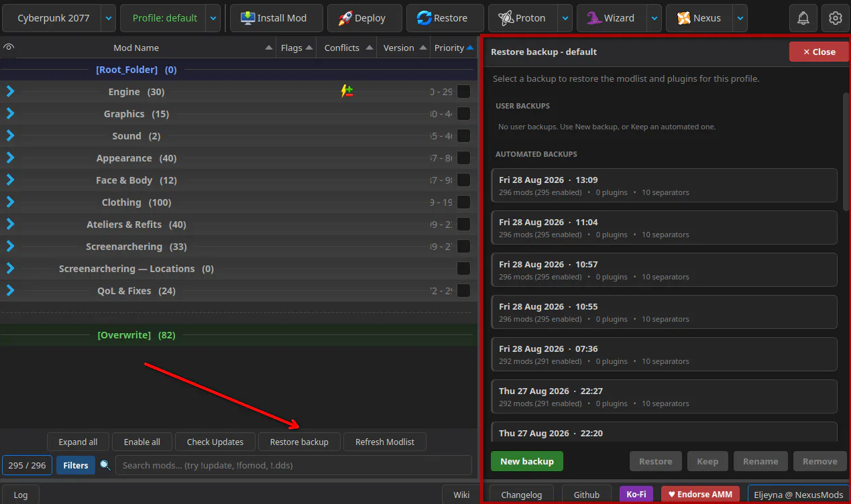Click the Deploy button
Screen dimensions: 851x504
[365, 18]
